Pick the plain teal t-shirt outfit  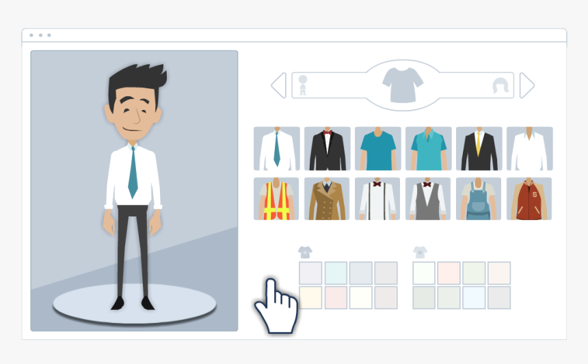[x=378, y=149]
